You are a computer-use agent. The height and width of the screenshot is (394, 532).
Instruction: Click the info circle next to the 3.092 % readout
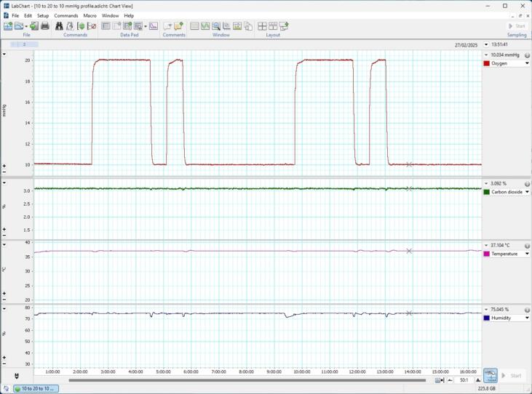pyautogui.click(x=527, y=184)
